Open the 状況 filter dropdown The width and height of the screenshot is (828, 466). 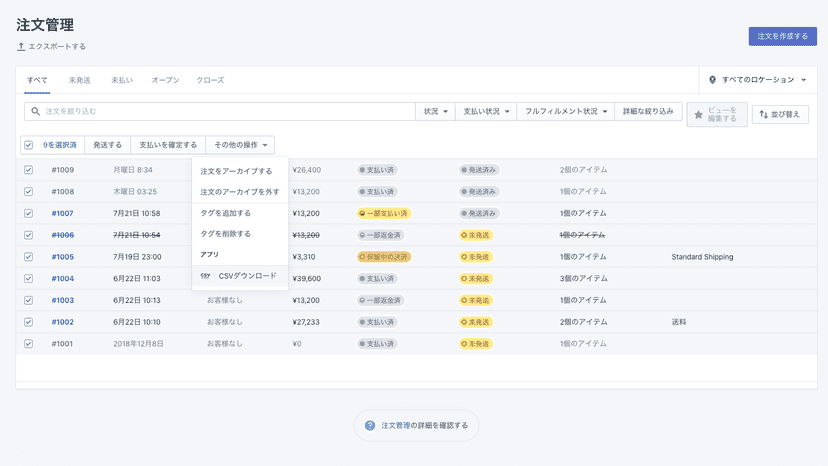pyautogui.click(x=435, y=111)
